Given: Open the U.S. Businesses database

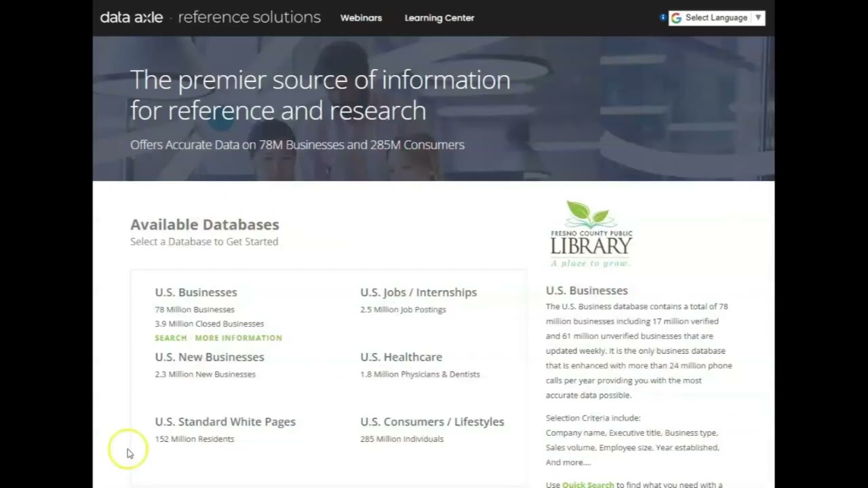Looking at the screenshot, I should (196, 292).
